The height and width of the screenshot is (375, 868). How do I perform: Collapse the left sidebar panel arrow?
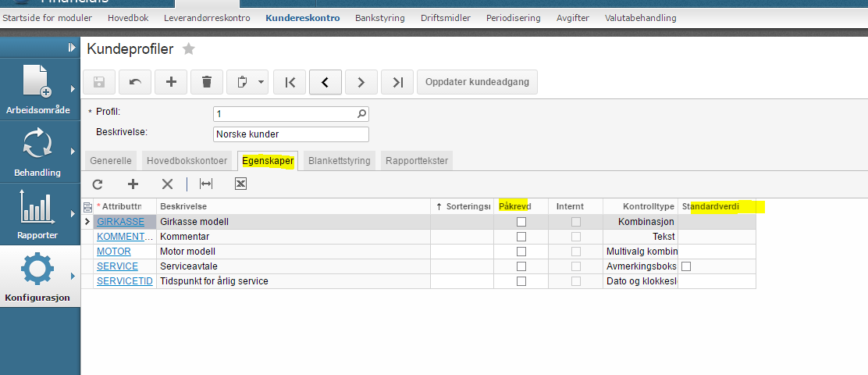pyautogui.click(x=72, y=48)
